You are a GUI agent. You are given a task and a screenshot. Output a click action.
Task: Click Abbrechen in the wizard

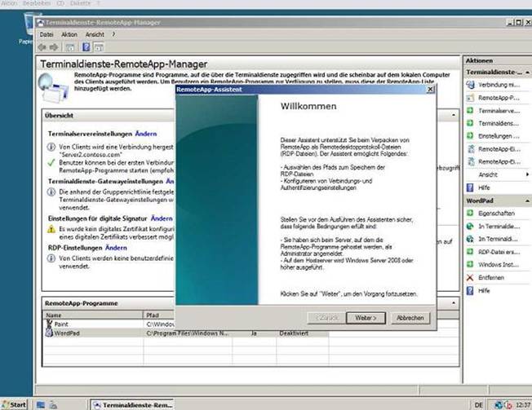point(410,318)
